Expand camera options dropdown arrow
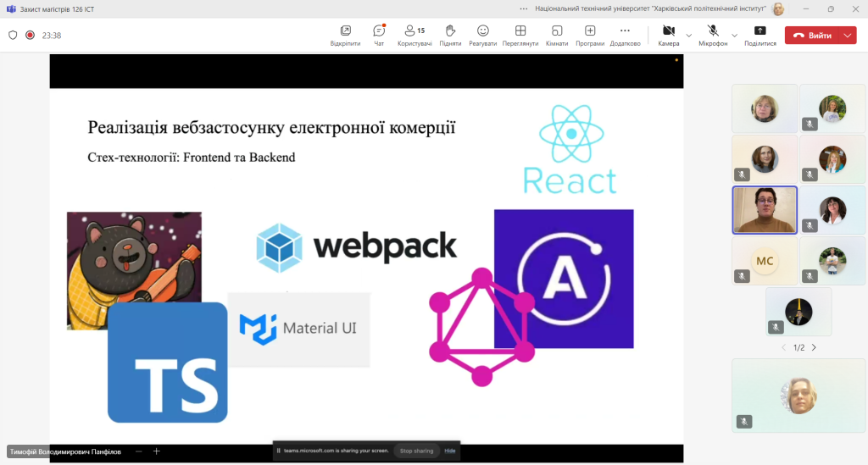 tap(688, 36)
